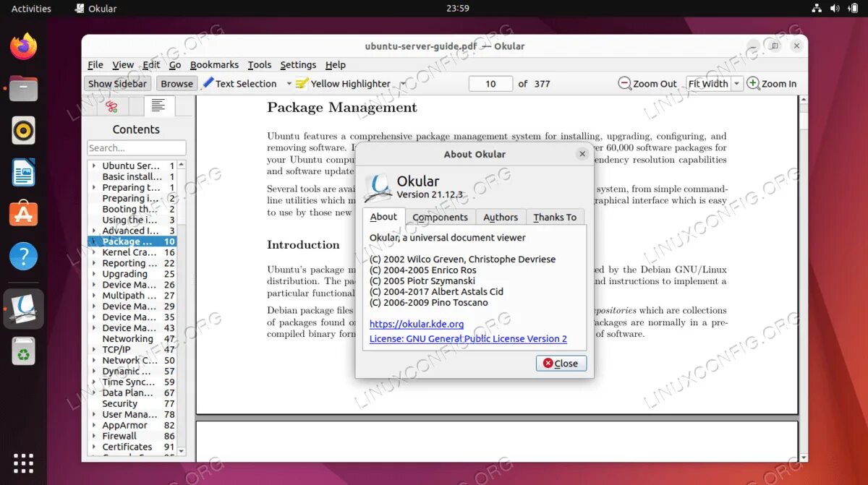Select the Contents sidebar panel icon
The height and width of the screenshot is (485, 868).
click(x=159, y=106)
